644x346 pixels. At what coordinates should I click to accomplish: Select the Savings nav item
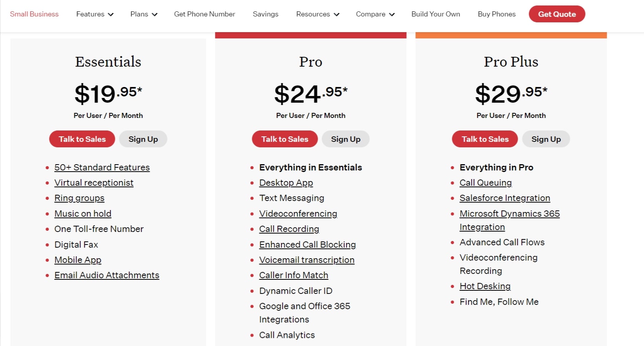click(x=266, y=14)
